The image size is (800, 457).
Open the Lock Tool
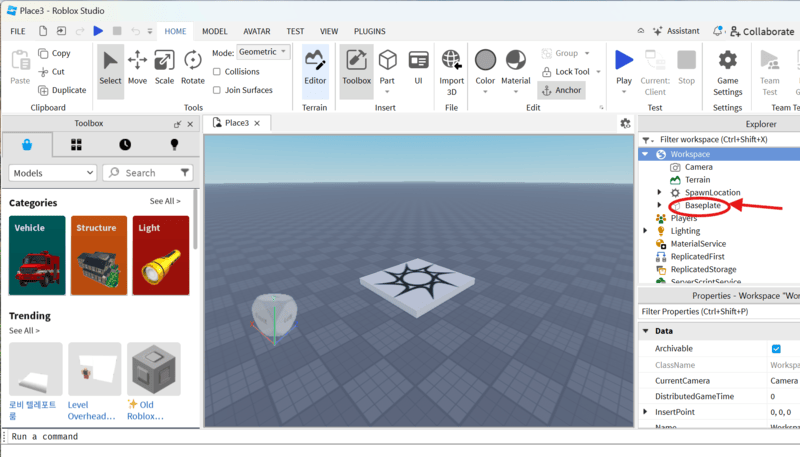565,72
